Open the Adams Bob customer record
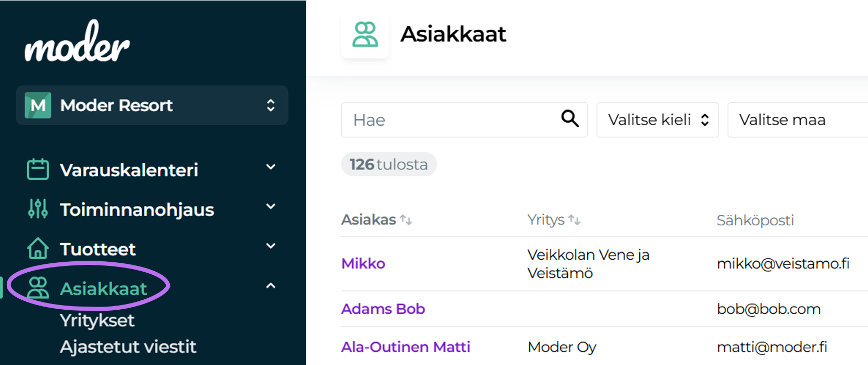The height and width of the screenshot is (365, 868). pyautogui.click(x=383, y=309)
